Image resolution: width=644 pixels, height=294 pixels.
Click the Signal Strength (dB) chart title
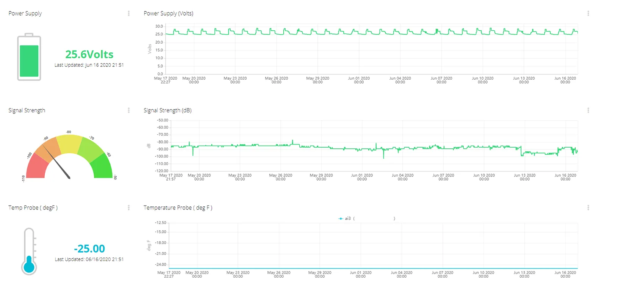pyautogui.click(x=168, y=110)
